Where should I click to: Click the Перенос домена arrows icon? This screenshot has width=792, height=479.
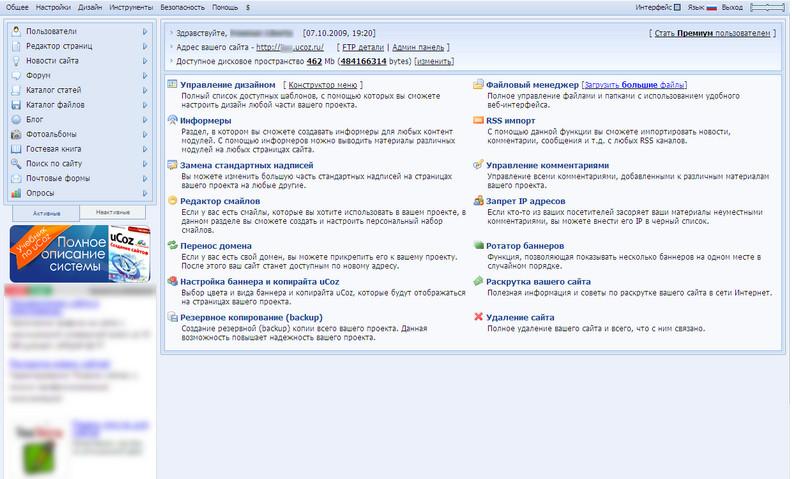coord(172,245)
